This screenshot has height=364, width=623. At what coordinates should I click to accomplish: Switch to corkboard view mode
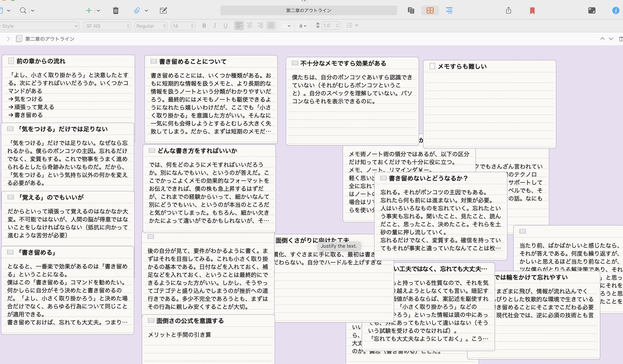pos(430,10)
